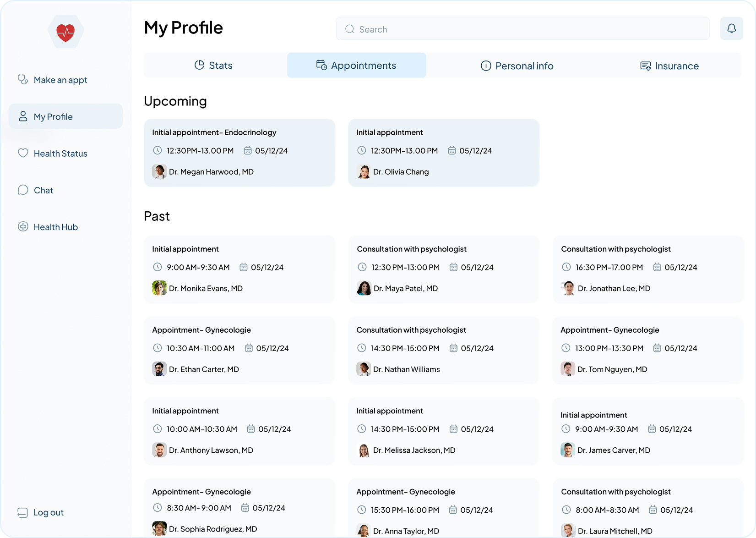The image size is (756, 538).
Task: Open the notification bell
Action: click(x=732, y=28)
